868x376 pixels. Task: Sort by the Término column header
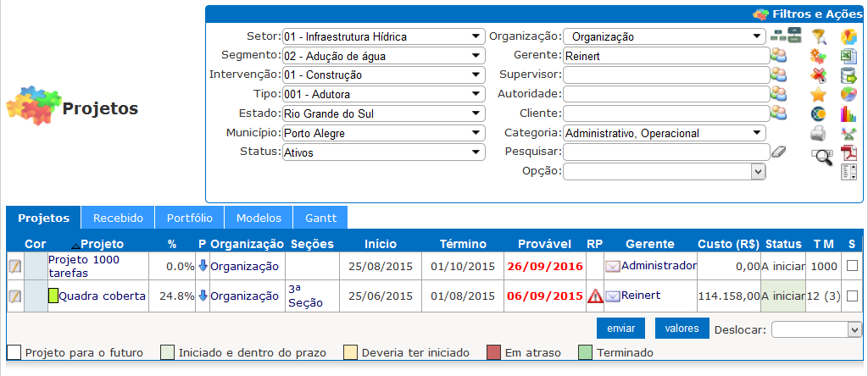pos(463,244)
